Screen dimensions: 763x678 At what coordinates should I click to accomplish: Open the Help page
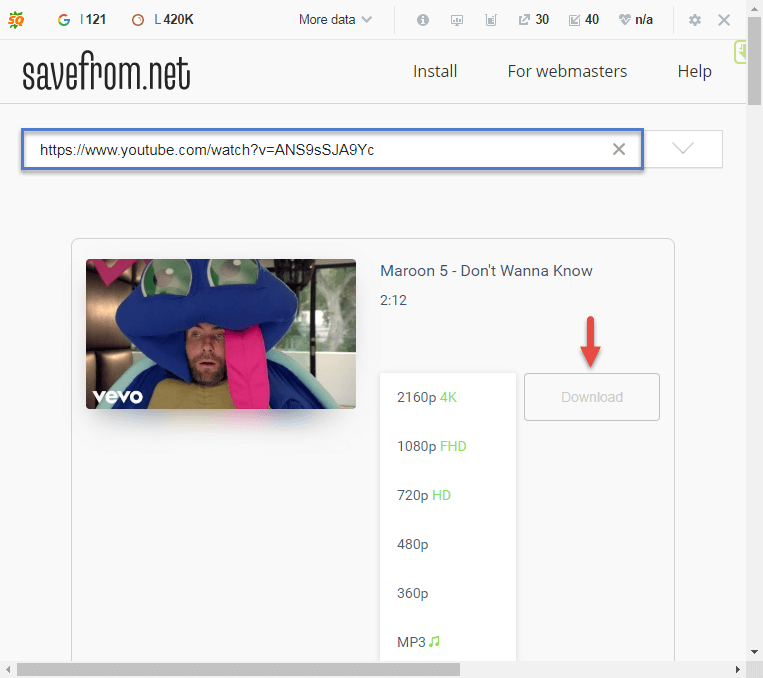pos(694,71)
